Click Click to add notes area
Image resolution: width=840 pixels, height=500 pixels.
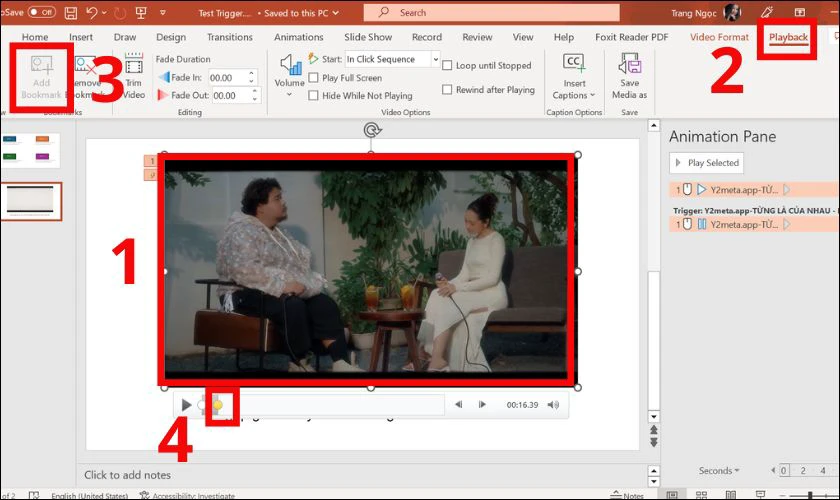point(128,475)
